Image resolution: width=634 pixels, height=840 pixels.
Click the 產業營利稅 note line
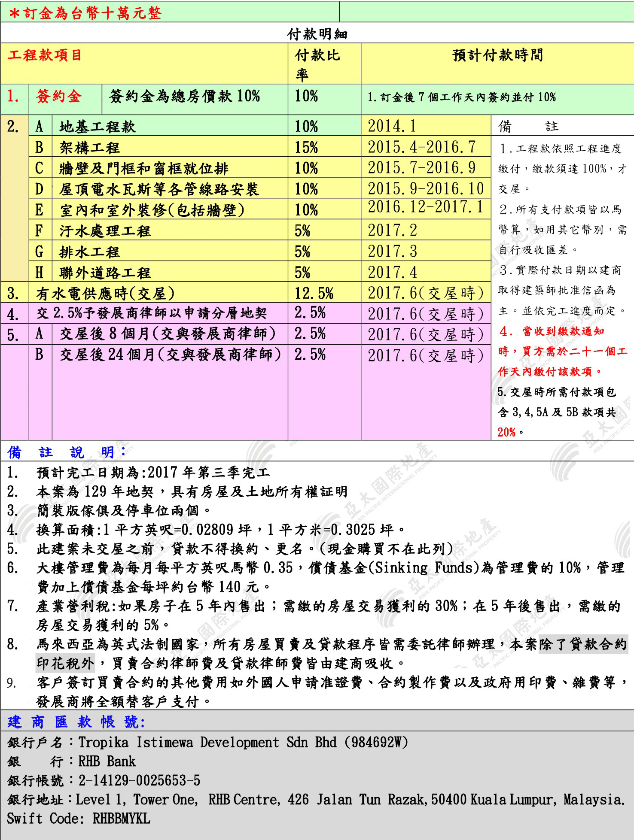tap(328, 606)
